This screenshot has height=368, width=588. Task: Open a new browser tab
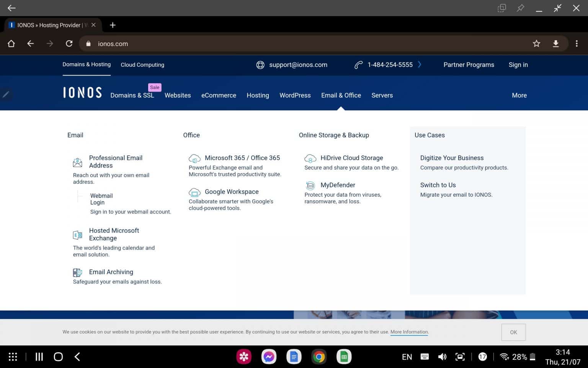[x=113, y=25]
